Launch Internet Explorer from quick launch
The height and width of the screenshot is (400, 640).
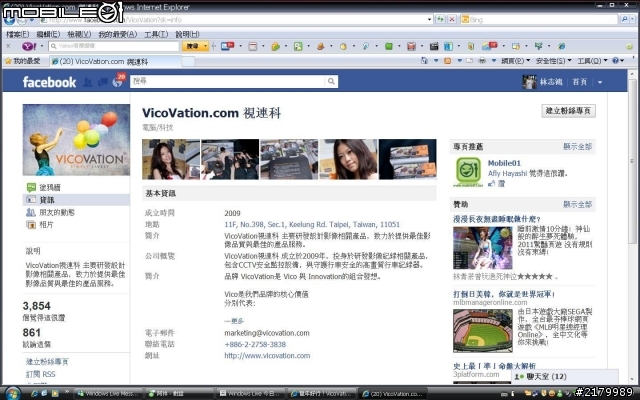35,394
